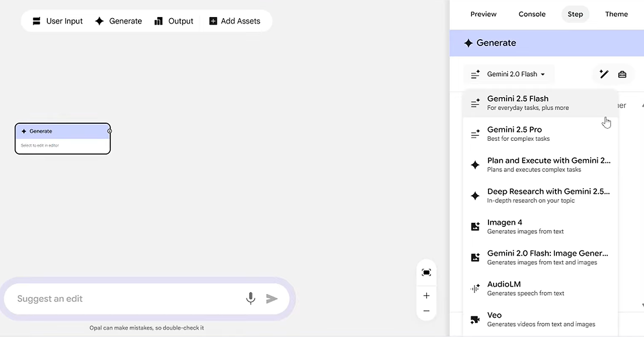Add a User Input step
Viewport: 644px width, 337px height.
pos(57,21)
